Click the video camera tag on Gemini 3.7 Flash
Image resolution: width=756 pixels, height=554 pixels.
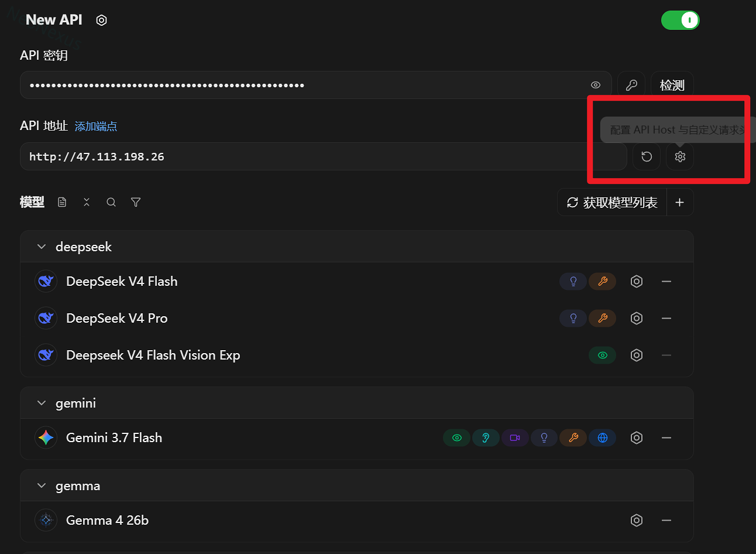tap(515, 437)
